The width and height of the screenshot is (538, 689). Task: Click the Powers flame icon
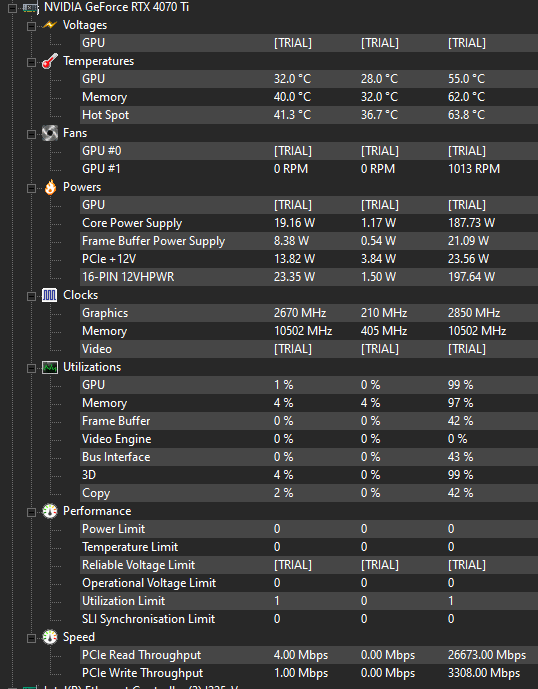[x=50, y=187]
